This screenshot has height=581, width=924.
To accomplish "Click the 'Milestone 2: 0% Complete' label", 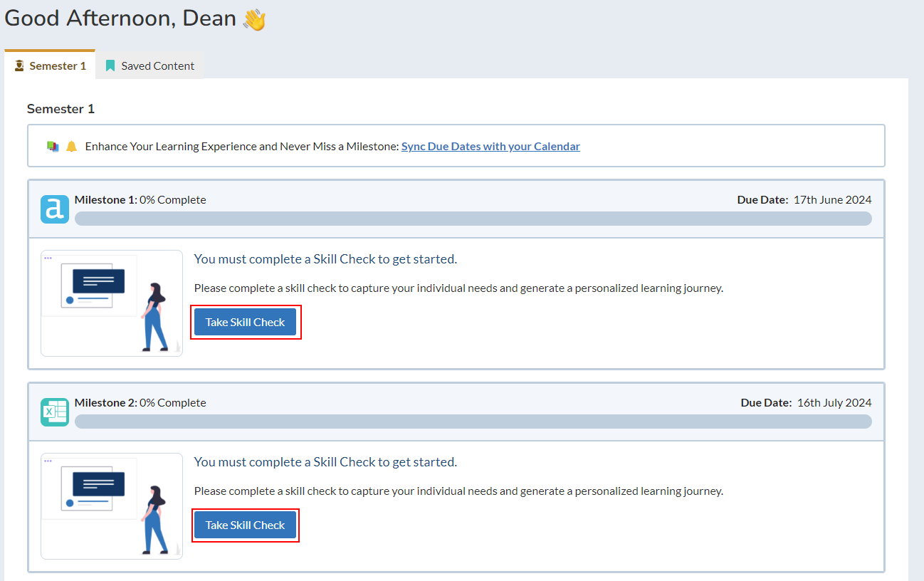I will pos(140,403).
